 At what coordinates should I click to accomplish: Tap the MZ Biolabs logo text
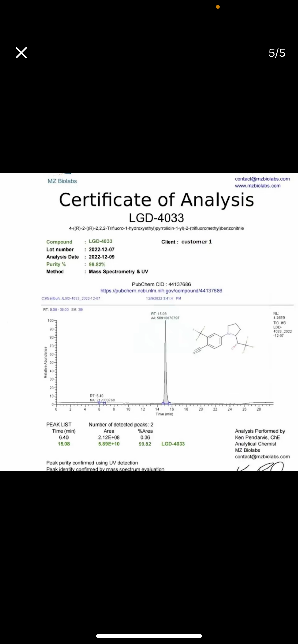point(62,181)
